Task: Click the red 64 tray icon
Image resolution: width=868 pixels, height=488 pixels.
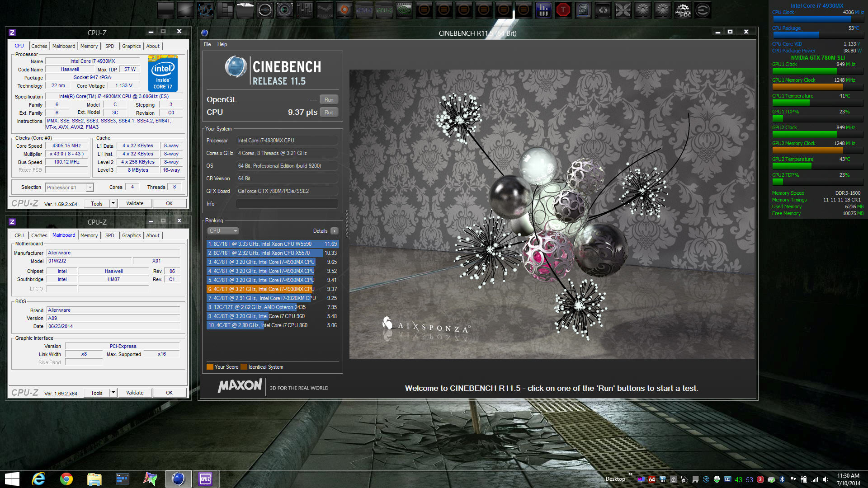Action: click(x=651, y=479)
